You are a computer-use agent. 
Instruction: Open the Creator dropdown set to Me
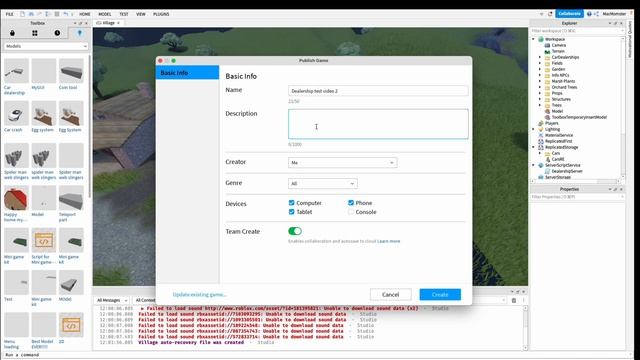click(342, 162)
